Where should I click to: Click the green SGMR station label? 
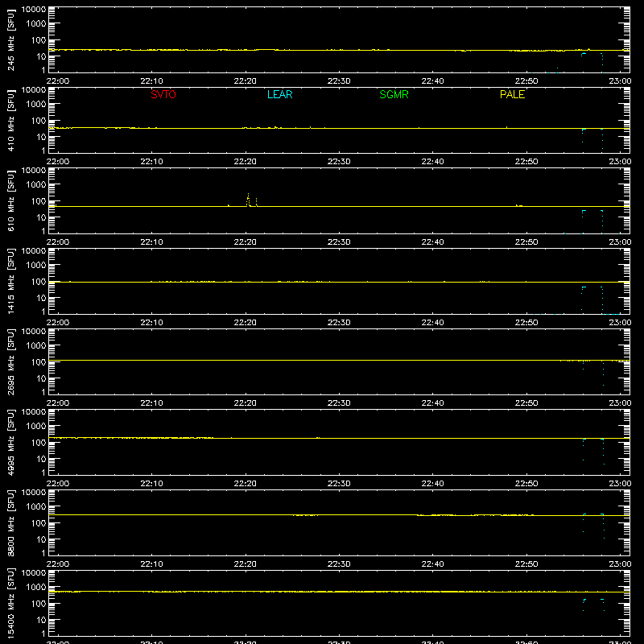point(394,94)
